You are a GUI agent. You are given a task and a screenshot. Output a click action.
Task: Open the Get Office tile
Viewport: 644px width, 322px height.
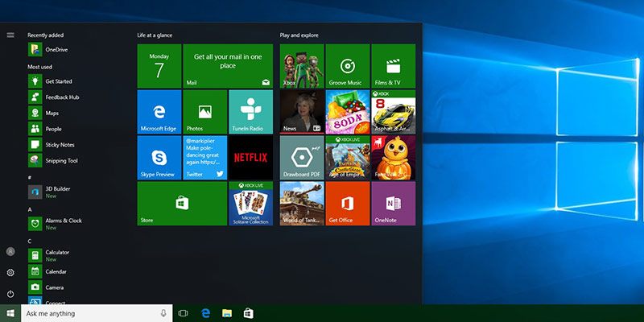point(348,204)
